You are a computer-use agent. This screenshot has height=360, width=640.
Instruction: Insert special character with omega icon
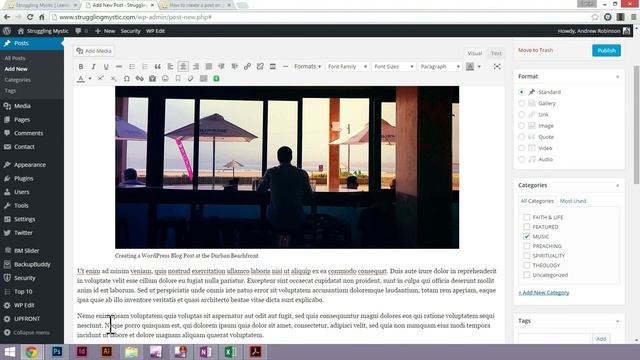click(127, 78)
